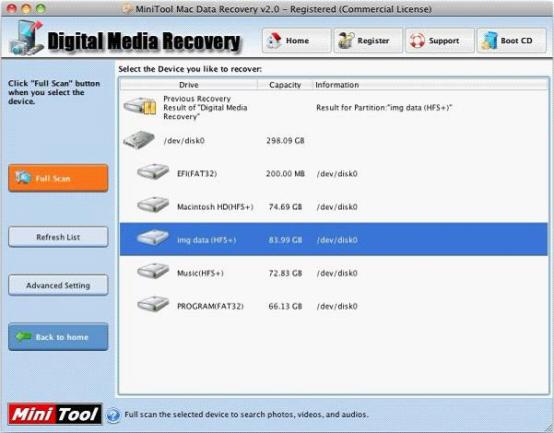Open the Boot CD option
This screenshot has width=554, height=433.
pyautogui.click(x=512, y=41)
